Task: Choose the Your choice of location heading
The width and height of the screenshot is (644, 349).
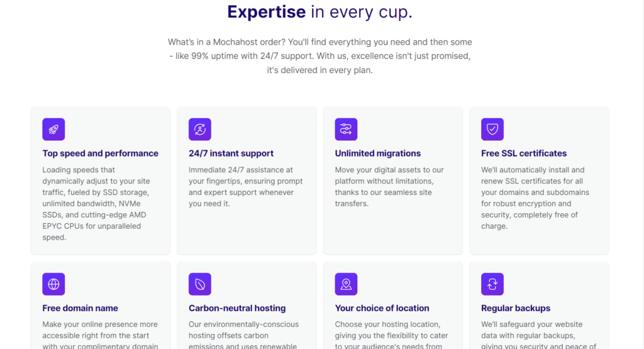Action: (382, 308)
